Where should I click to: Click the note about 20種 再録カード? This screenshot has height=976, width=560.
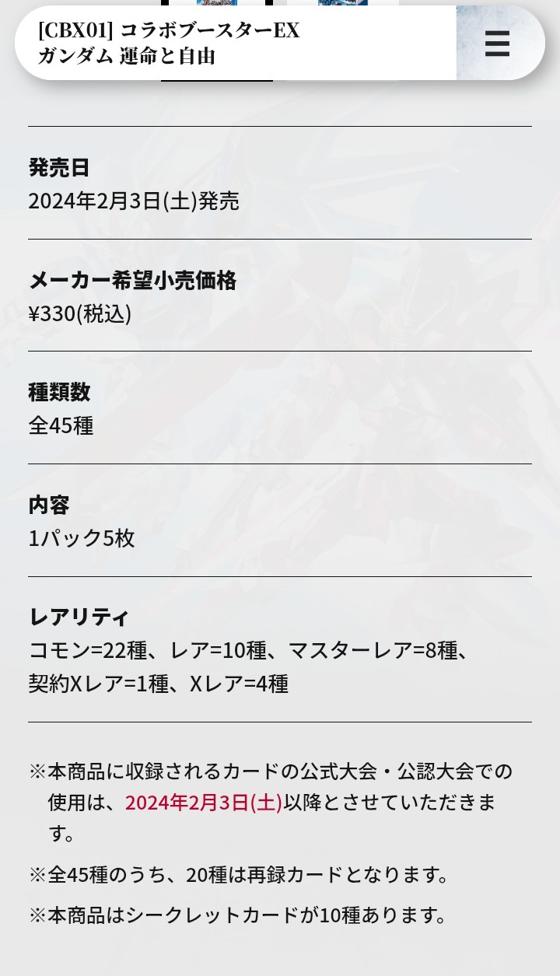point(240,874)
